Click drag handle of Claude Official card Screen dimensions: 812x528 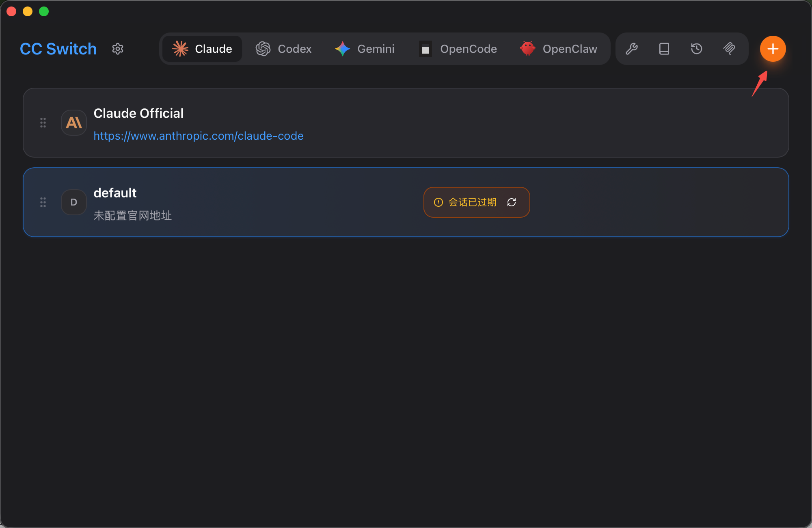click(43, 123)
